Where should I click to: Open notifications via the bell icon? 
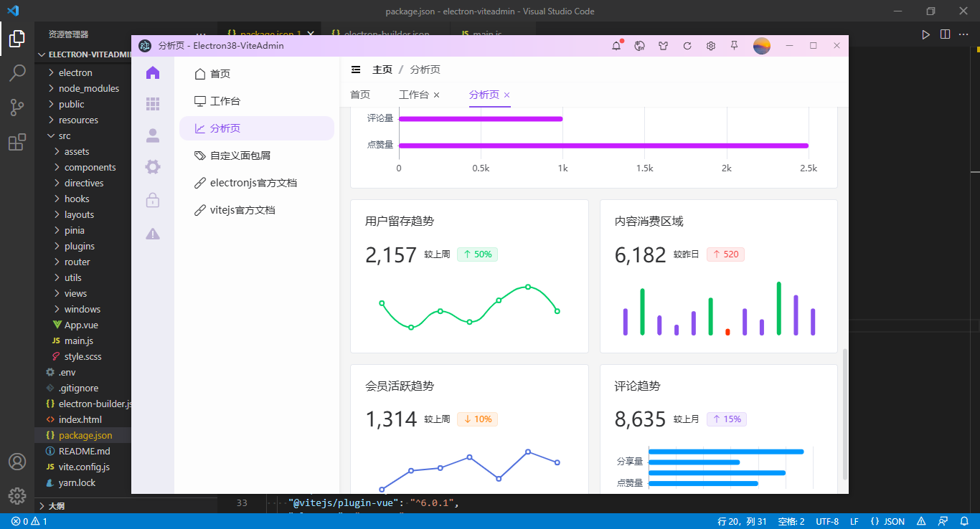coord(616,45)
